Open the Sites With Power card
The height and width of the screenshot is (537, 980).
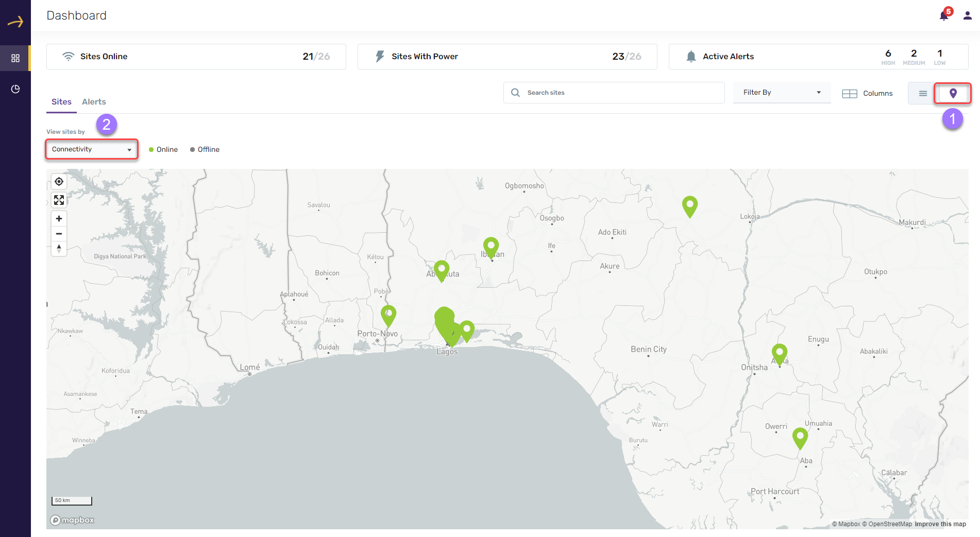507,57
